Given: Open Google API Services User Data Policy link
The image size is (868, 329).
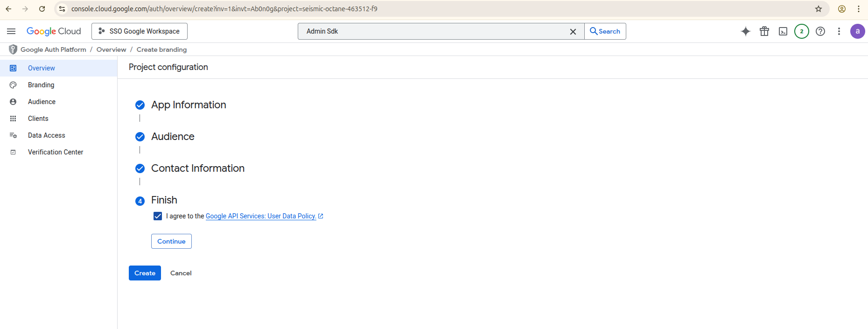Looking at the screenshot, I should pos(261,216).
